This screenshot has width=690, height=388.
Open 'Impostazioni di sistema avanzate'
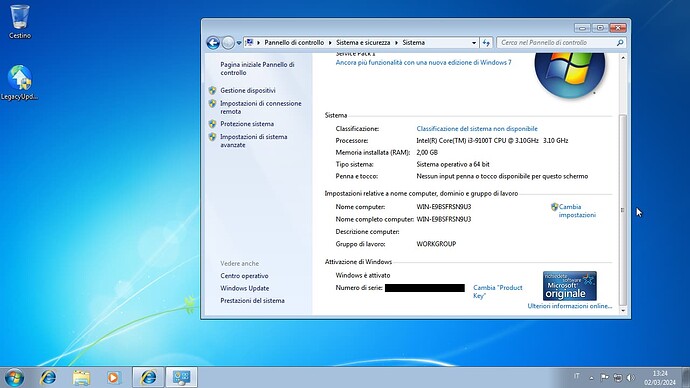[253, 141]
